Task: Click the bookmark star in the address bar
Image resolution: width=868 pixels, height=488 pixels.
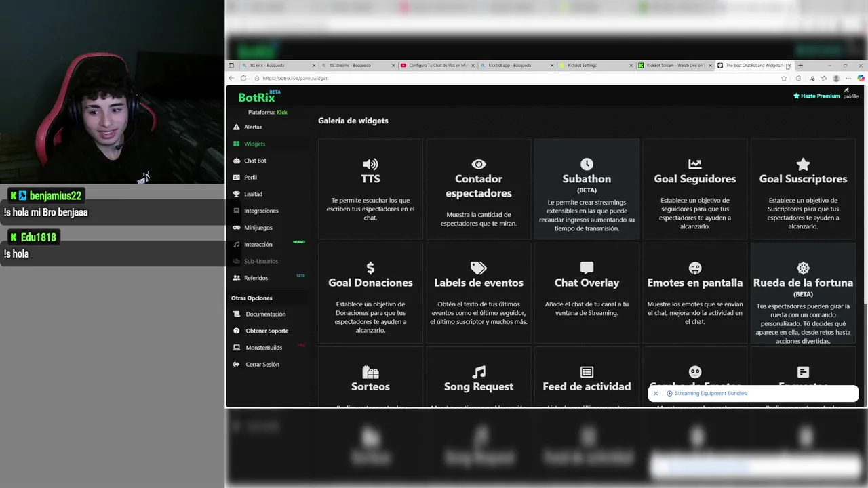Action: 784,78
